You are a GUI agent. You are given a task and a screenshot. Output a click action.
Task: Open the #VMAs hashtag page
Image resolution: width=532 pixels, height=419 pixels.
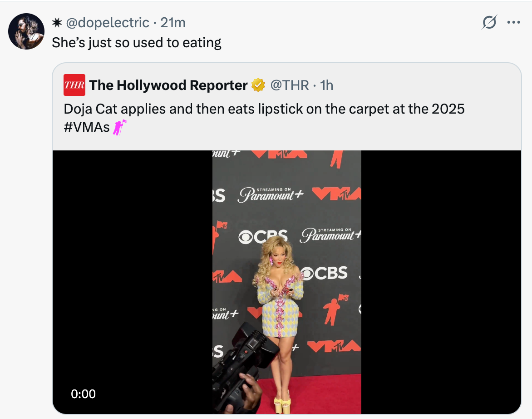86,127
